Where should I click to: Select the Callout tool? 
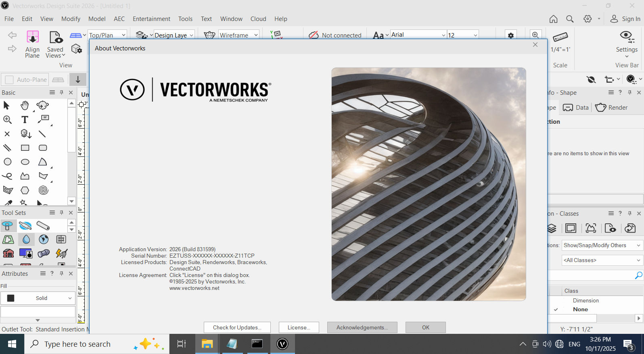[43, 119]
